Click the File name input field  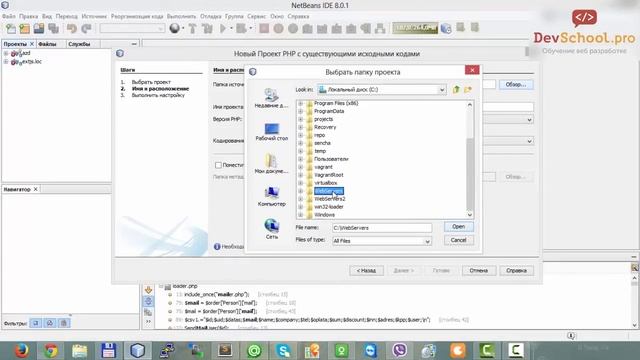[382, 228]
